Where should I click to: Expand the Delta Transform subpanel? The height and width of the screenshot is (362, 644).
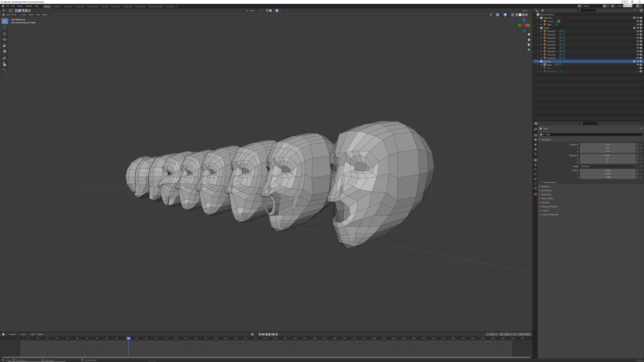pyautogui.click(x=550, y=182)
